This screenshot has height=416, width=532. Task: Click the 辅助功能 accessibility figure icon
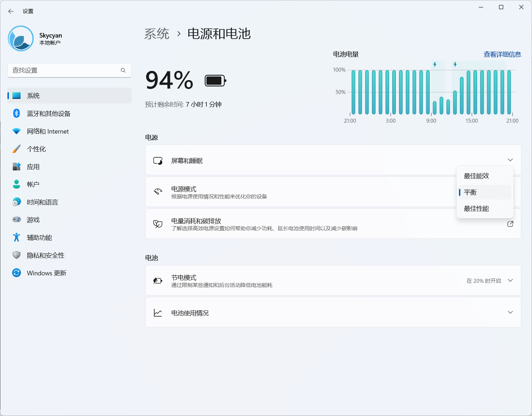[17, 237]
